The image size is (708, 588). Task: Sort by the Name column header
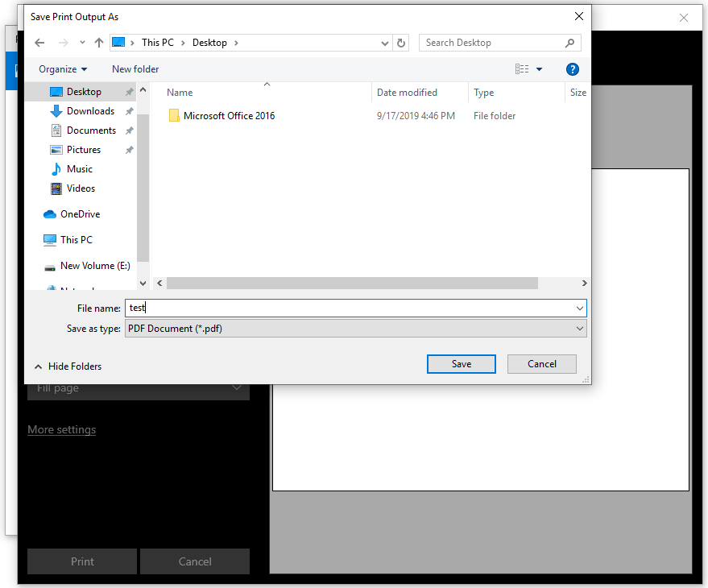pos(179,92)
